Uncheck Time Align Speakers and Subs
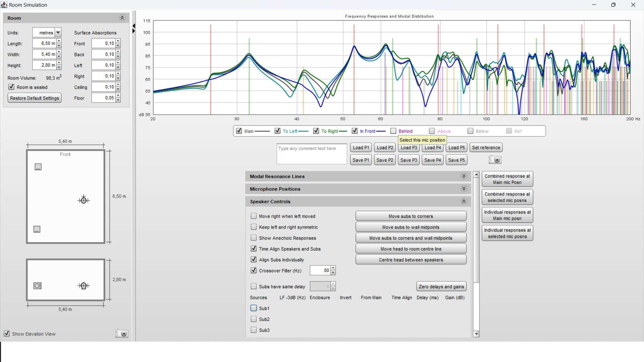The width and height of the screenshot is (644, 362). 254,249
